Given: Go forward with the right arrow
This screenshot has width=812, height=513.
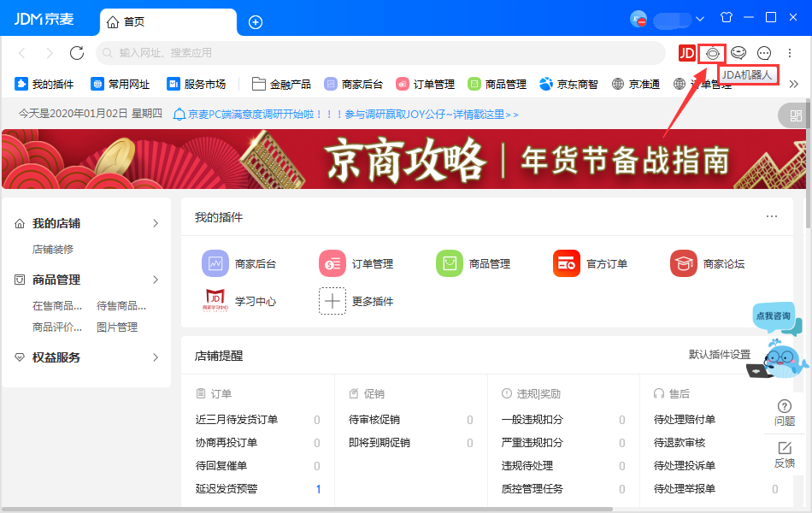Looking at the screenshot, I should (x=50, y=53).
